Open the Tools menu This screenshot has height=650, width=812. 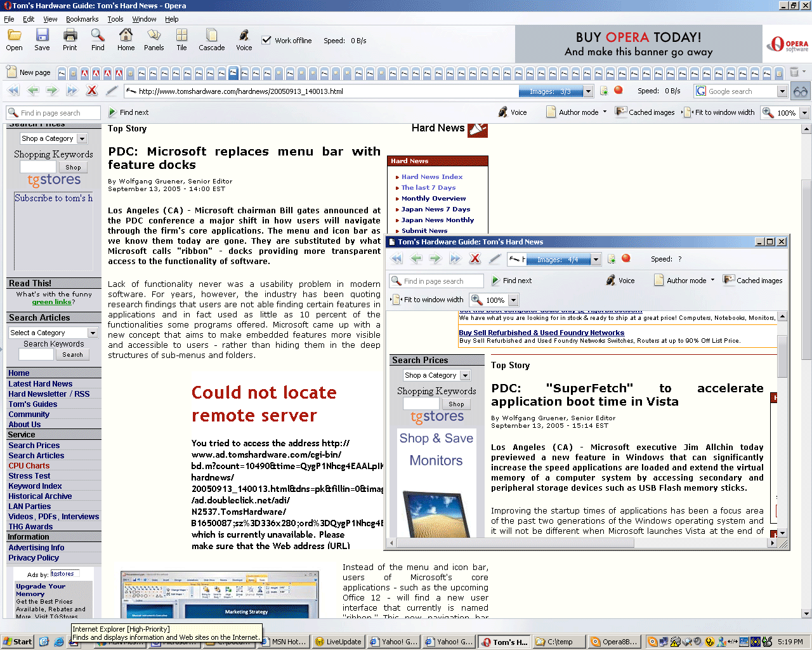point(115,19)
